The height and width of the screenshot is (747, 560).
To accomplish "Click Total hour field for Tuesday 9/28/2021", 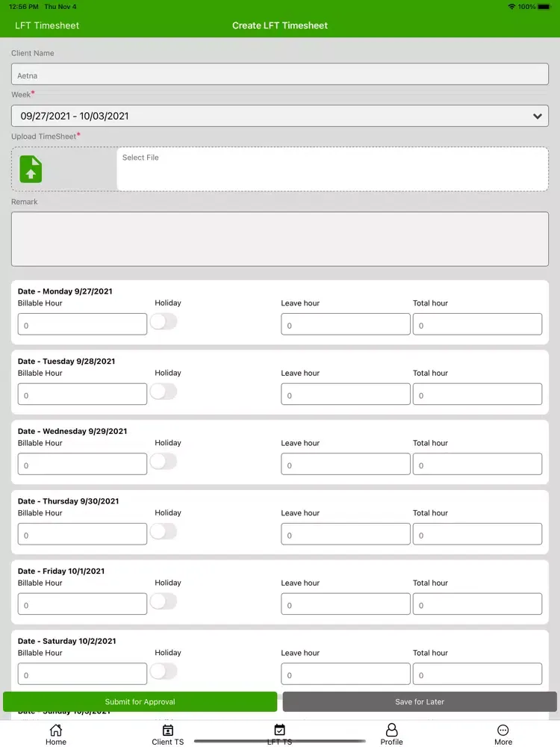I will (477, 394).
